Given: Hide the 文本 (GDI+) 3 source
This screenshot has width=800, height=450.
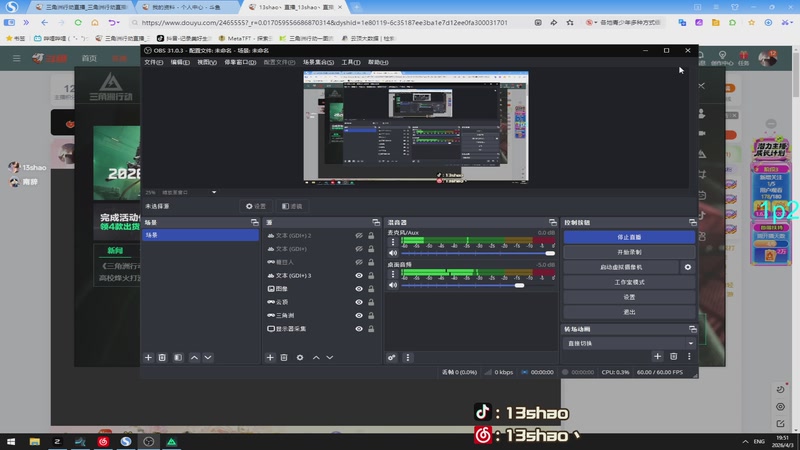Looking at the screenshot, I should click(359, 276).
